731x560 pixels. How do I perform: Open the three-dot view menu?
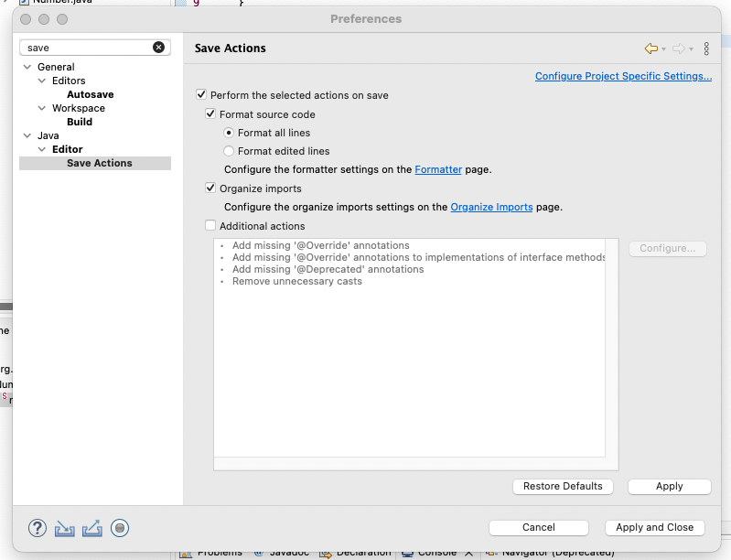point(706,48)
